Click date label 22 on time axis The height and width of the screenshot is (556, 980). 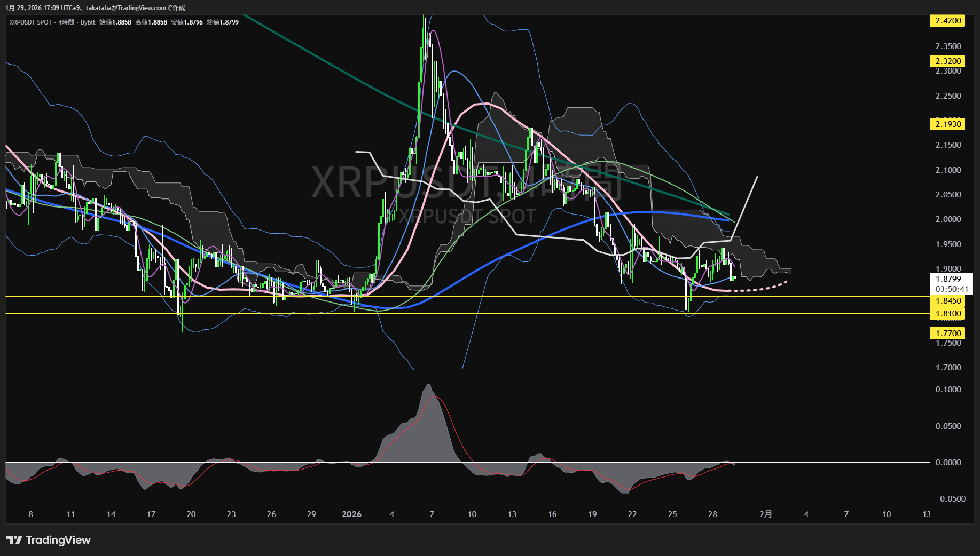(632, 514)
